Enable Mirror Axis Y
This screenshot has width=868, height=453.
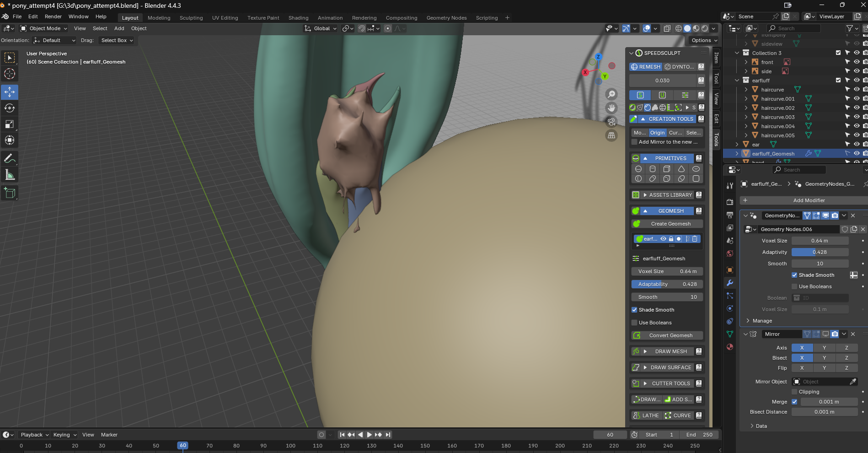click(x=824, y=348)
